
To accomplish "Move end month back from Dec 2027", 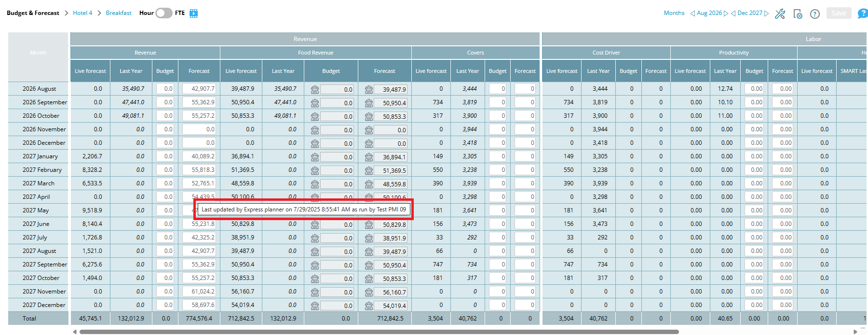I will coord(733,14).
